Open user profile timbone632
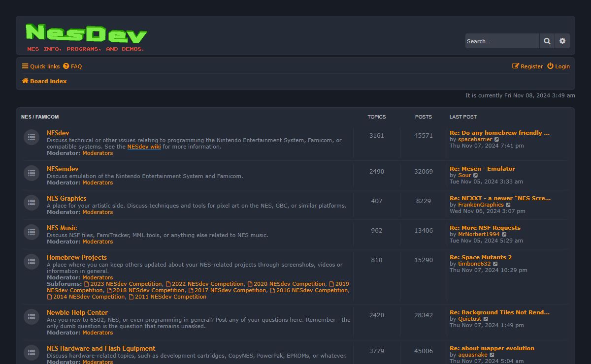The height and width of the screenshot is (364, 591). (474, 264)
